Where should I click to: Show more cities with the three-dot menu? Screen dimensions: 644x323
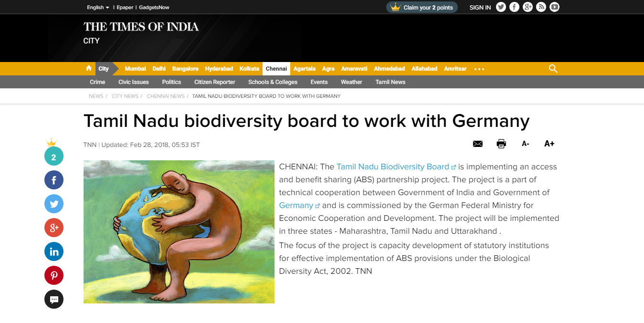(479, 69)
